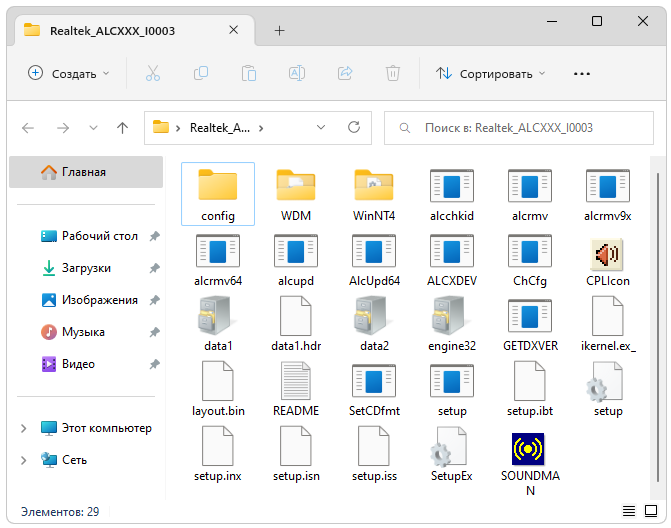Screen dimensions: 671x528
Task: Select the ikernel.ex_ file
Action: click(x=608, y=324)
